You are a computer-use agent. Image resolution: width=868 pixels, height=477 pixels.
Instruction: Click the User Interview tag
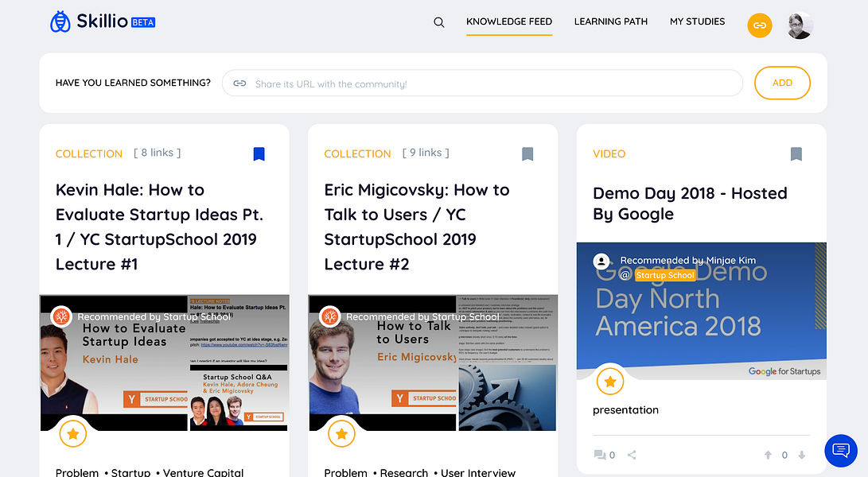(x=478, y=472)
